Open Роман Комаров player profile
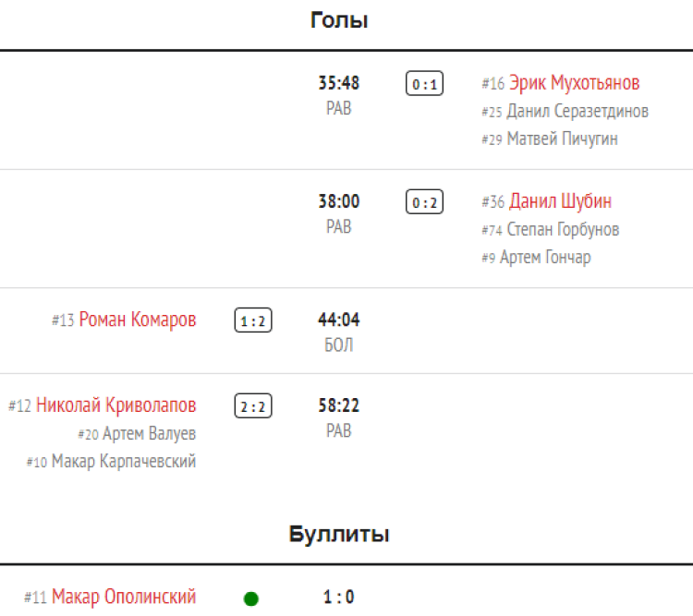Screen dimensions: 693x616 (138, 320)
